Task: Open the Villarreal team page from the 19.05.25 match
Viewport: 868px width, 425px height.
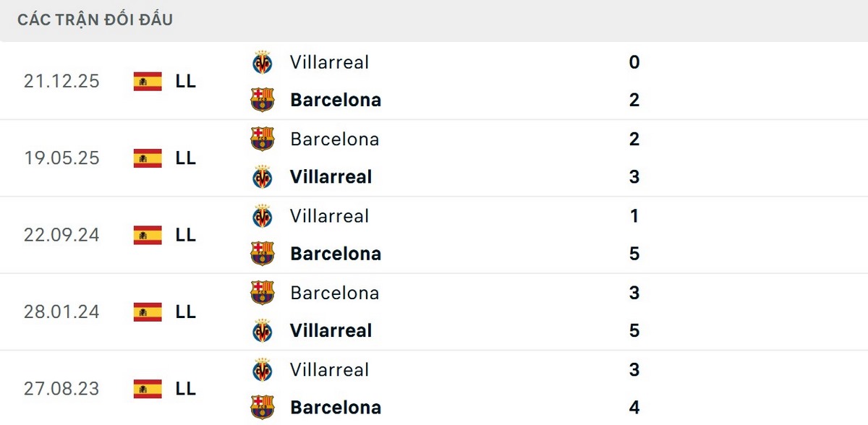Action: point(331,176)
